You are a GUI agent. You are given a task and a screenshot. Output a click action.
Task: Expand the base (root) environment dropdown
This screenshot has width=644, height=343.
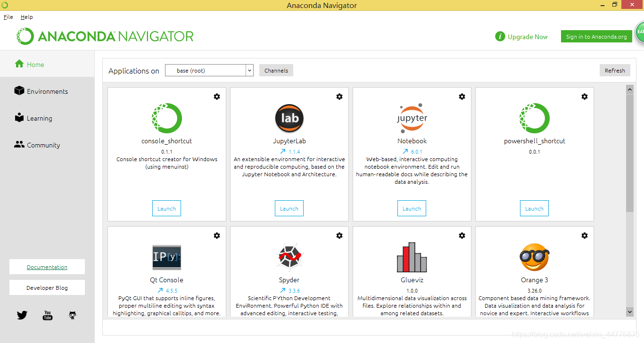click(x=249, y=71)
